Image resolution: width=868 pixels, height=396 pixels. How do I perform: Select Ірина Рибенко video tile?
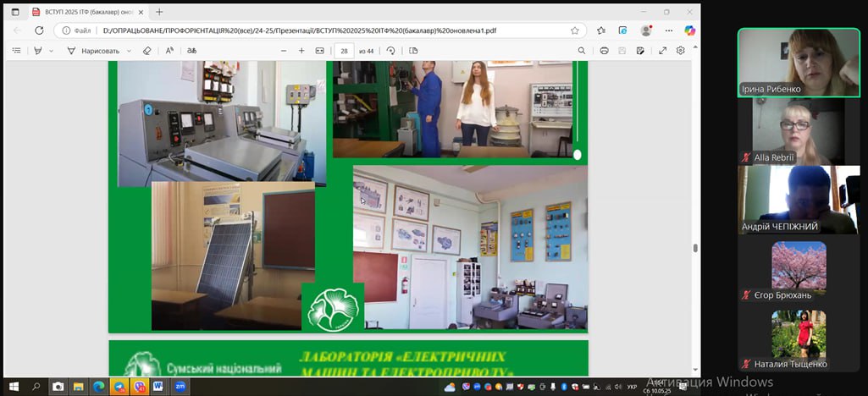799,63
